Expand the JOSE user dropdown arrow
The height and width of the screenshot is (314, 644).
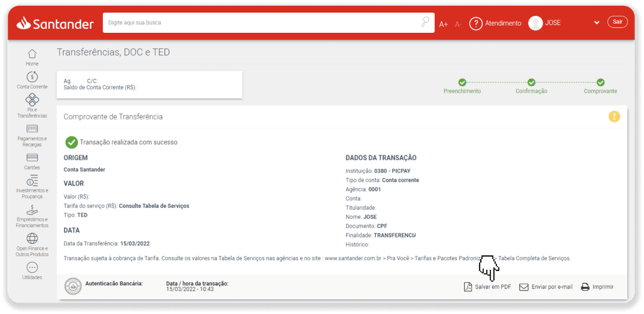pos(597,23)
